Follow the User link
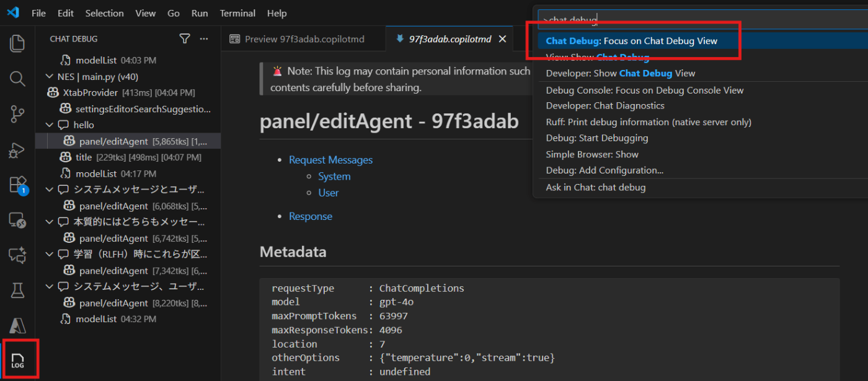868x381 pixels. coord(328,193)
